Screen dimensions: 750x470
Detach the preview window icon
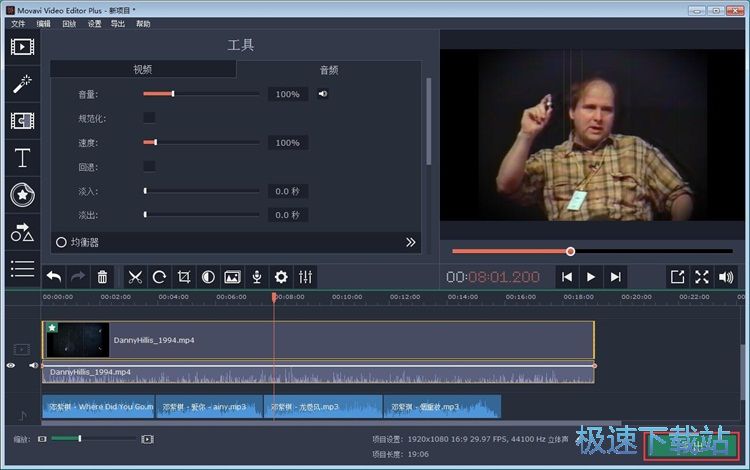point(677,277)
